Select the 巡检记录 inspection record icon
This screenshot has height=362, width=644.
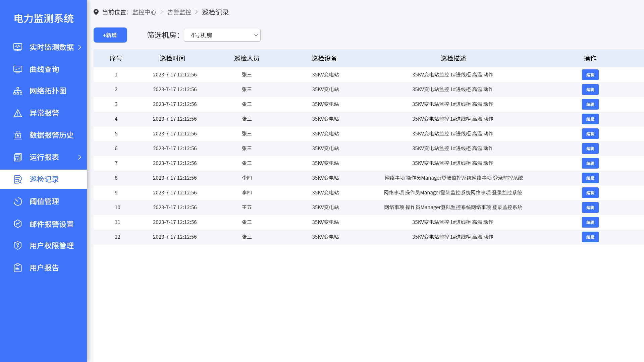pos(18,179)
